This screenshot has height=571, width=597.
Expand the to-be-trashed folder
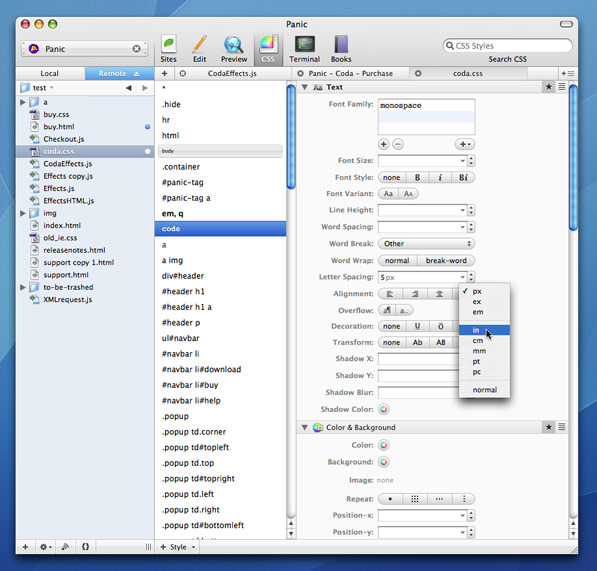click(x=22, y=287)
